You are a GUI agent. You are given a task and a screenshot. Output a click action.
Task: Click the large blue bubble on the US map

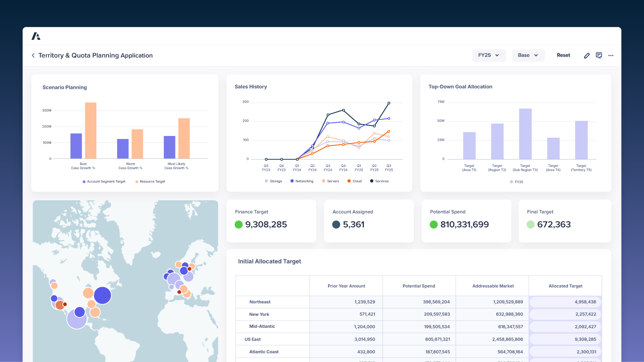(x=103, y=295)
